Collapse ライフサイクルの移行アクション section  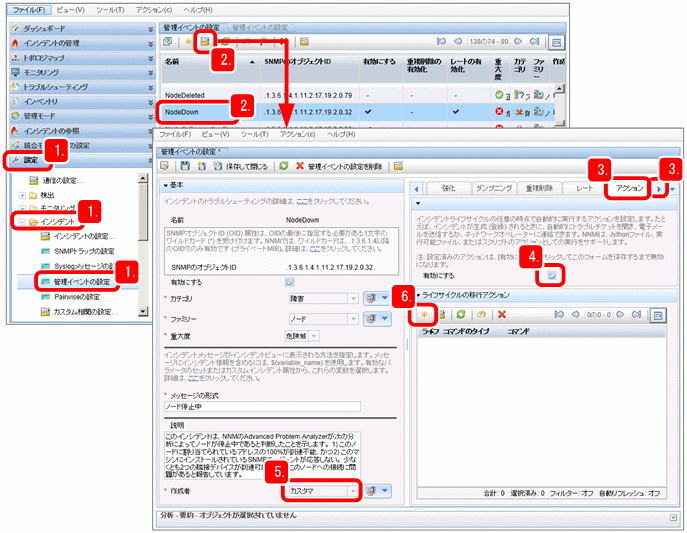(418, 295)
